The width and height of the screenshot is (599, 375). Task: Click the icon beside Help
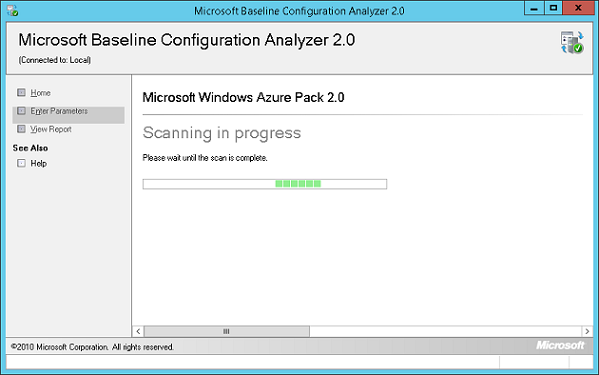click(x=21, y=163)
